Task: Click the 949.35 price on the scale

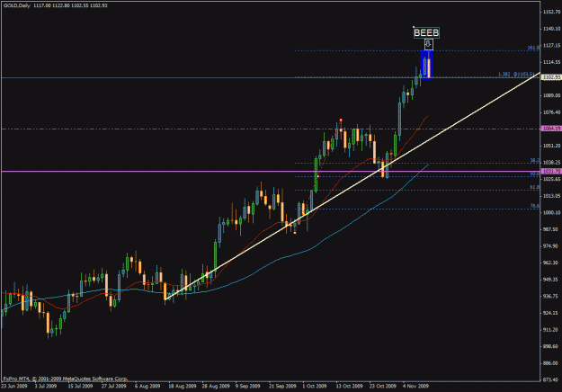Action: tap(551, 279)
